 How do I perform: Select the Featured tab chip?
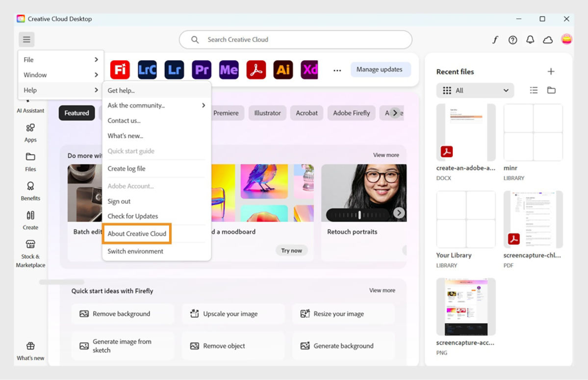[77, 113]
